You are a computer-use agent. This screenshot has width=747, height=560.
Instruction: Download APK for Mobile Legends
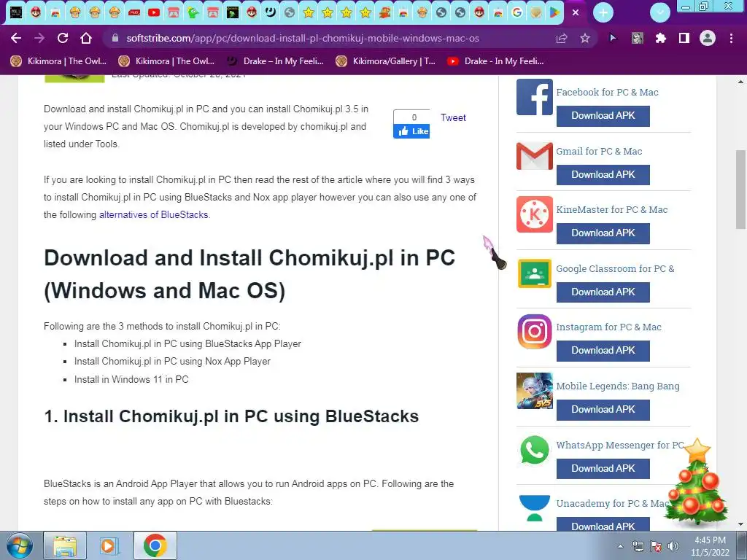tap(603, 410)
